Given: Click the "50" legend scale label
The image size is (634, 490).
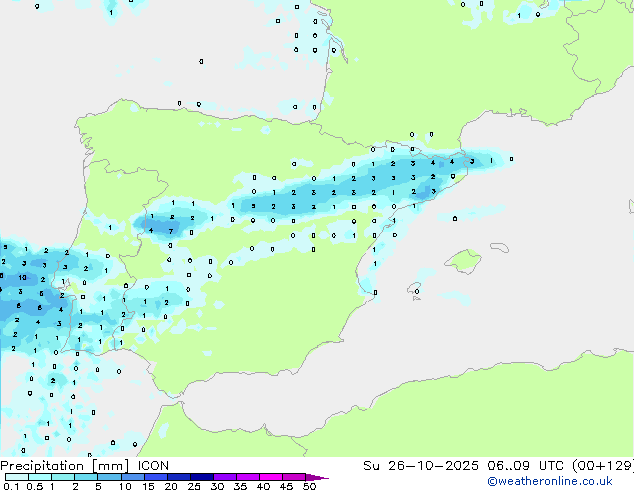Looking at the screenshot, I should pos(309,486).
